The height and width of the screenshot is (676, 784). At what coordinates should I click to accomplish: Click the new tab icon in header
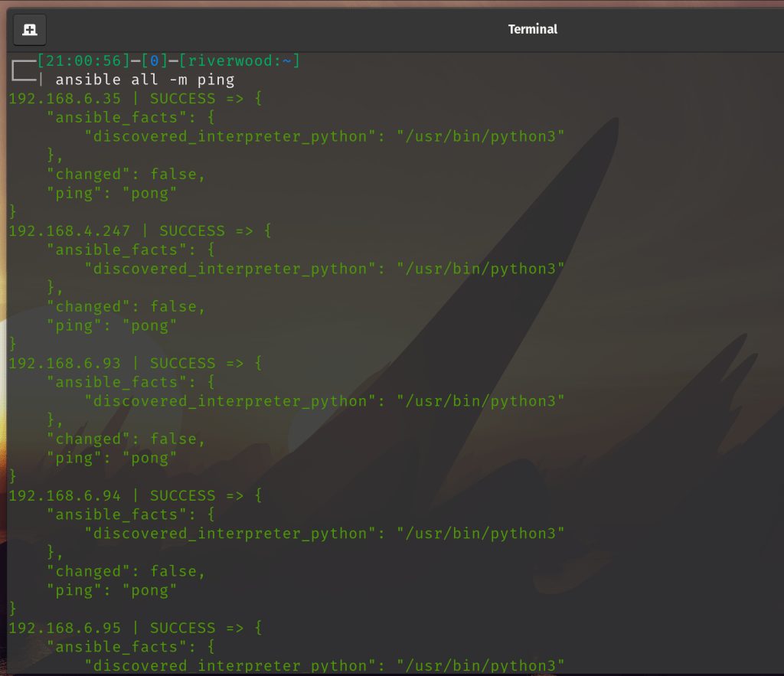point(30,30)
